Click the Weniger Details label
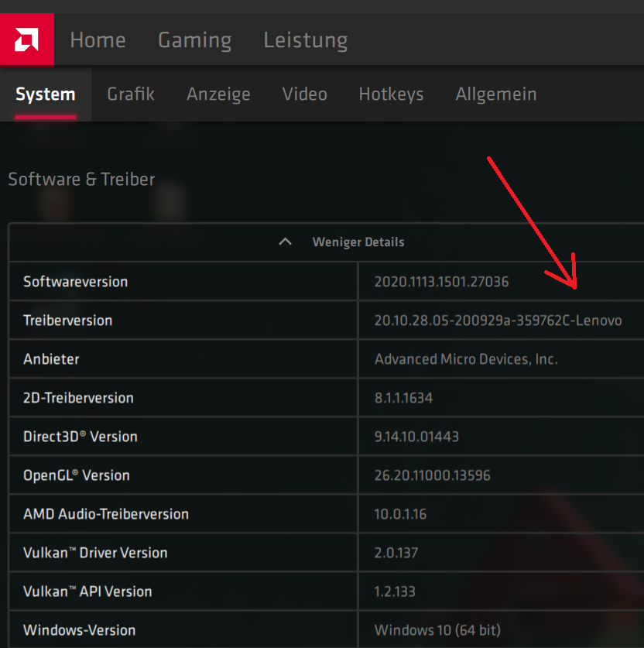 pos(358,242)
